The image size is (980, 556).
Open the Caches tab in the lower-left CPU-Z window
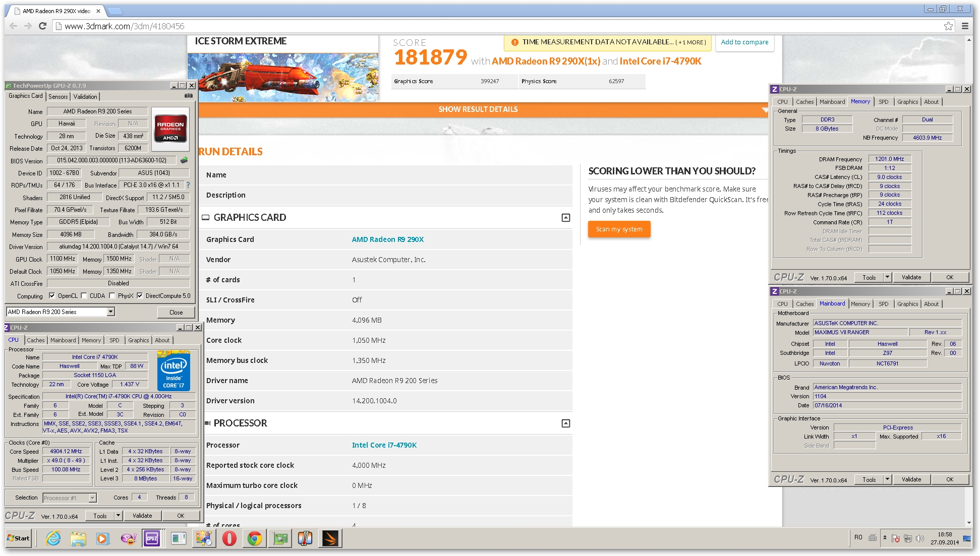36,340
